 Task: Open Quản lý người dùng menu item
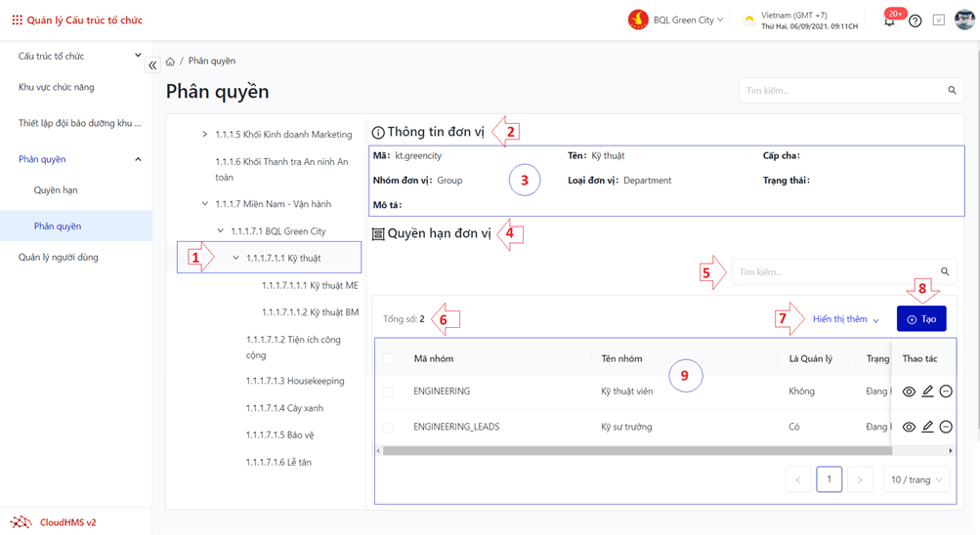(59, 258)
